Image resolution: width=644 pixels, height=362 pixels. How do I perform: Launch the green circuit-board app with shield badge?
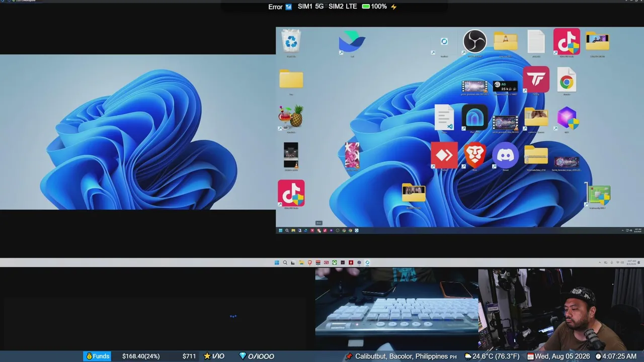598,195
